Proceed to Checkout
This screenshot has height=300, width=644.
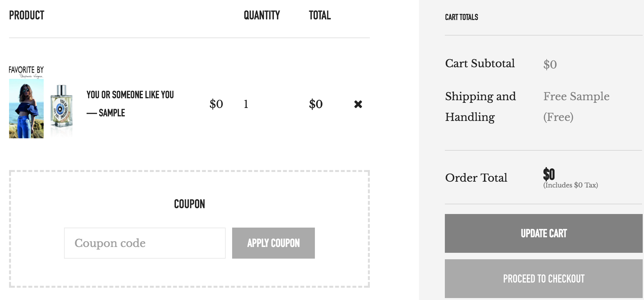pyautogui.click(x=543, y=279)
